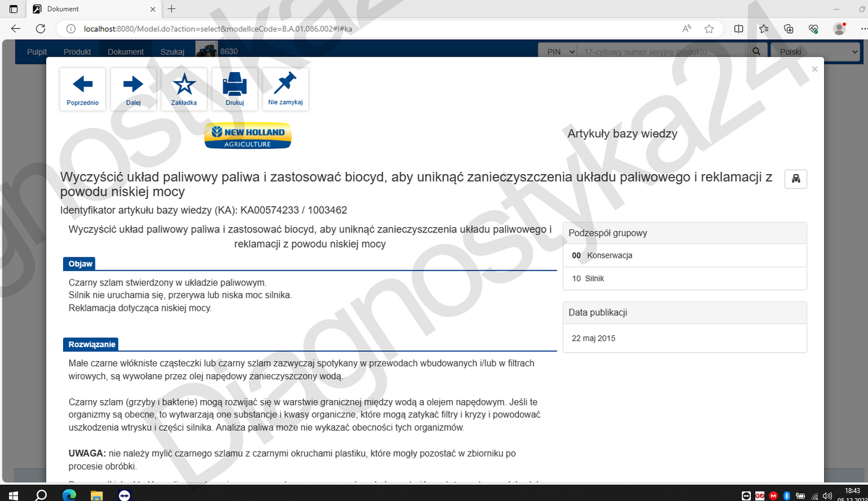Open Windows taskbar search
The image size is (868, 501).
coord(41,495)
